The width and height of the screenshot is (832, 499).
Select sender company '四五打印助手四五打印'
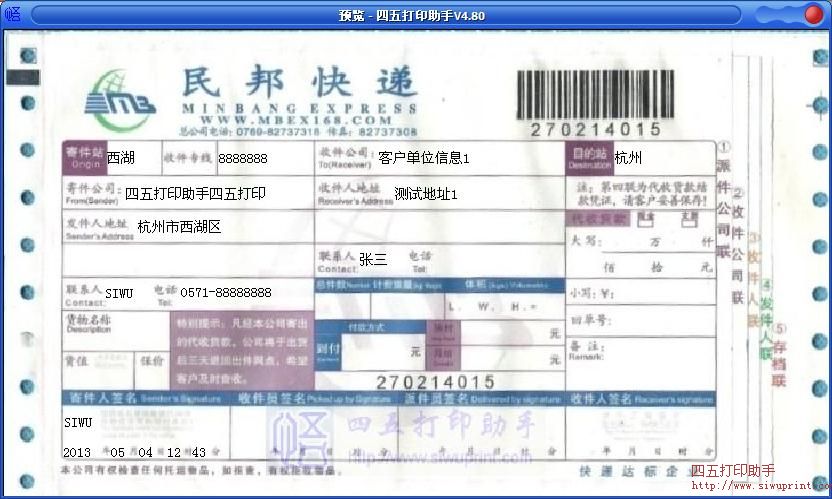pyautogui.click(x=195, y=194)
